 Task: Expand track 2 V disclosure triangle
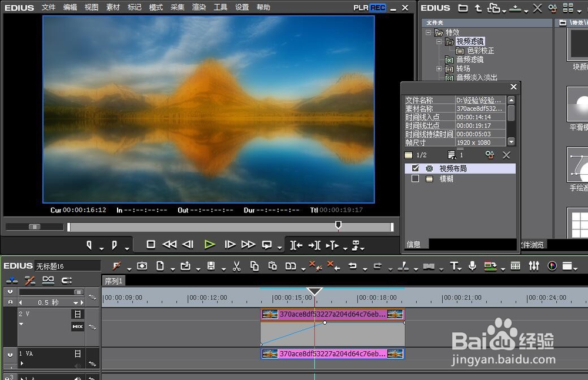tap(21, 324)
